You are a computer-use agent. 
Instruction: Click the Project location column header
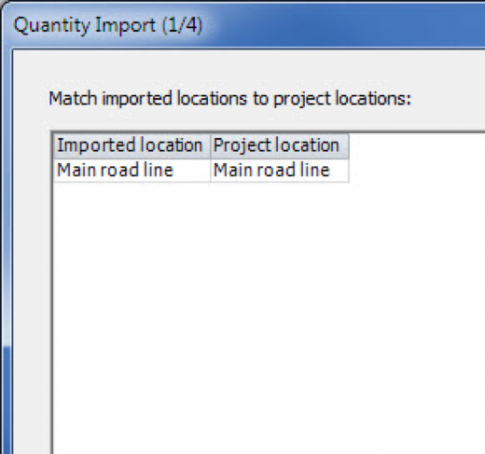point(280,146)
